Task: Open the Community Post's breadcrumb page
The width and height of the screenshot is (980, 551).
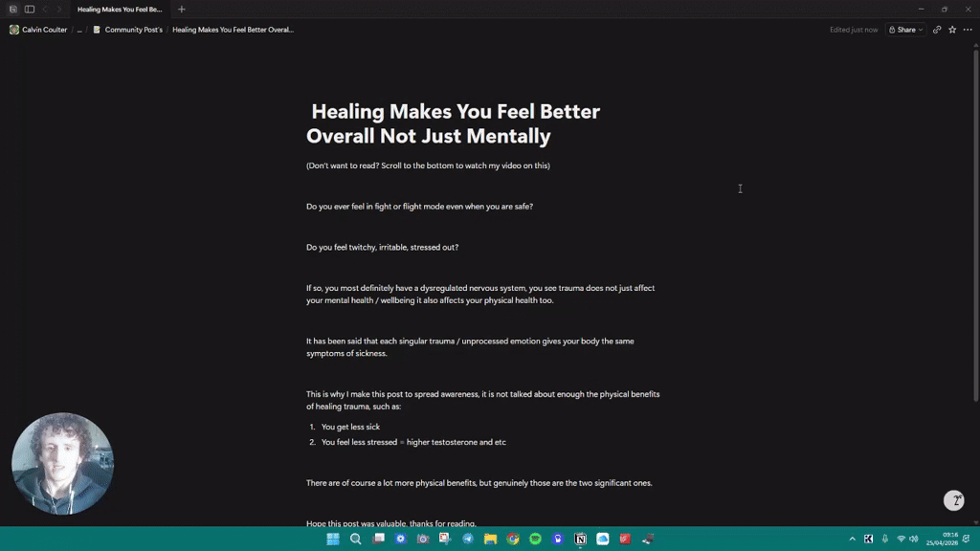Action: coord(132,30)
